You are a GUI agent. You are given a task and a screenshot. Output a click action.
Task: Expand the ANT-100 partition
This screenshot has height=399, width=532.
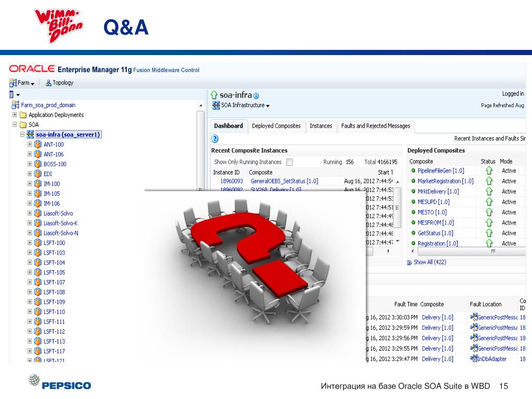[30, 144]
